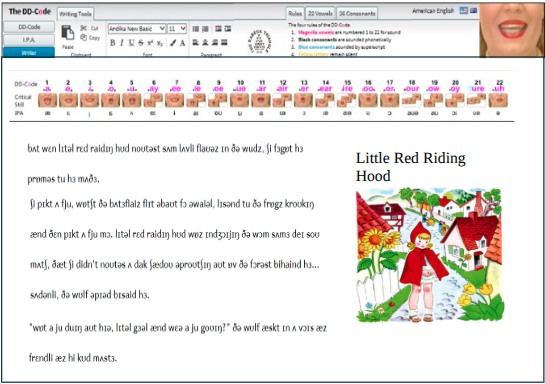Click the Paste clipboard icon
The width and height of the screenshot is (545, 384).
coord(68,32)
